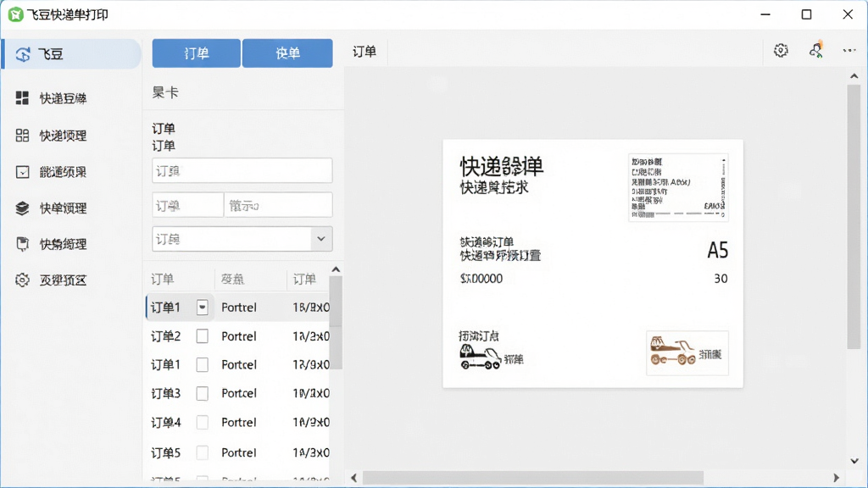Open the user account icon in the top right
The width and height of the screenshot is (868, 488).
tap(815, 50)
